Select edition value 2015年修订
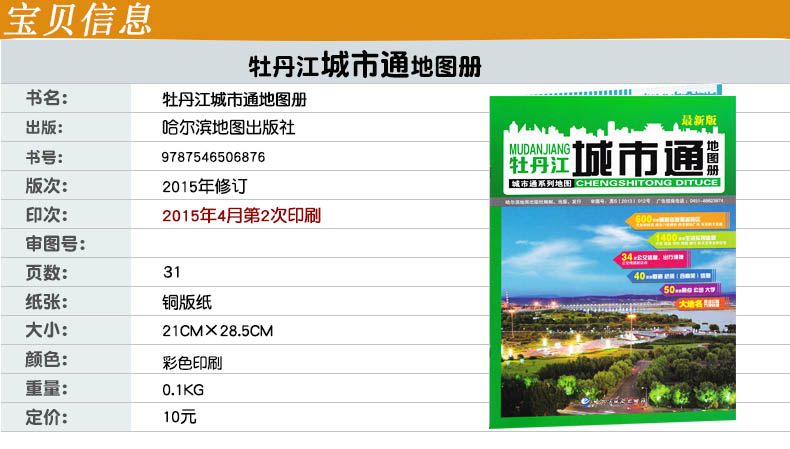This screenshot has width=790, height=449. [x=205, y=186]
